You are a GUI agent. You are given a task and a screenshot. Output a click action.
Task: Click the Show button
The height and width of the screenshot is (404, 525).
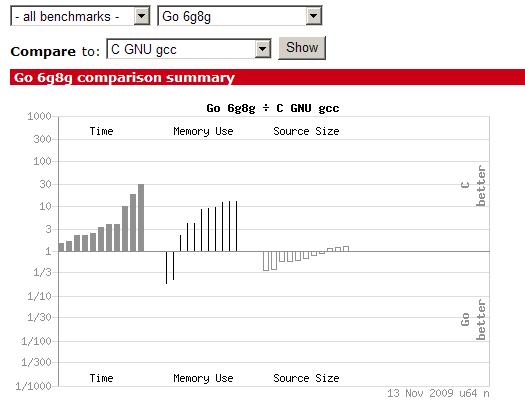(x=302, y=48)
